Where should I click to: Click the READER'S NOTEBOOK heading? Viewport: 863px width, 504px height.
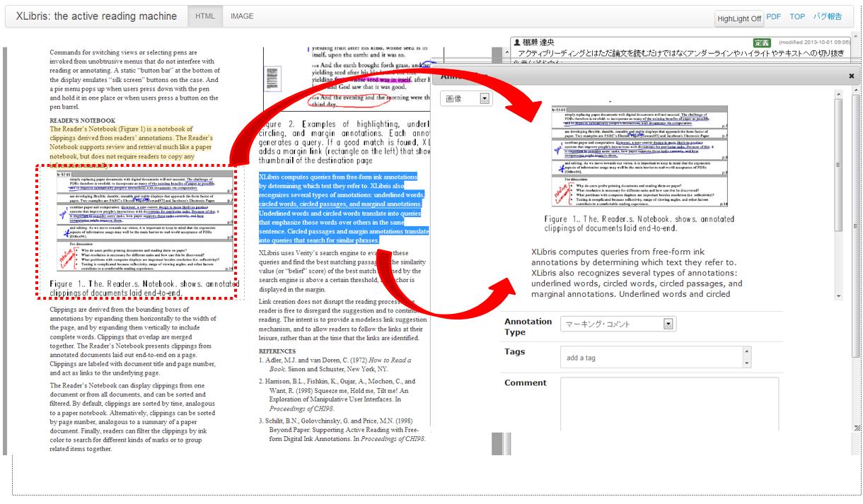(82, 121)
